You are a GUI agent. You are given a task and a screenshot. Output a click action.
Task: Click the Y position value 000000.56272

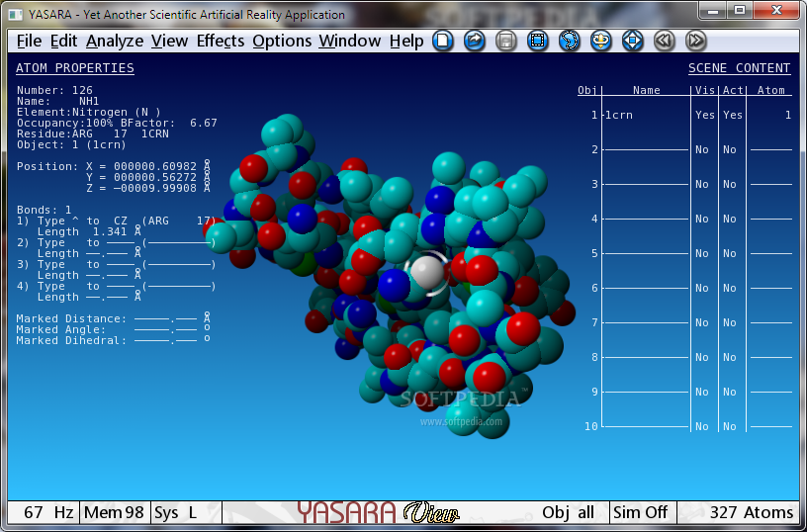coord(155,178)
